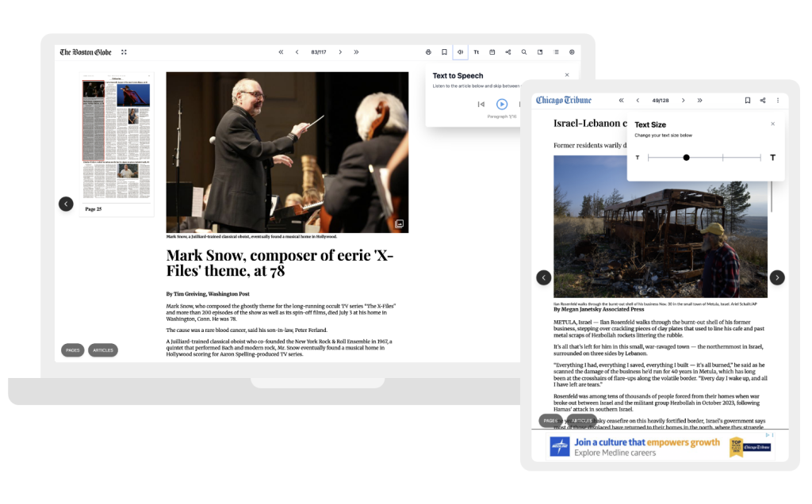Play the Text to Speech audio

pos(502,104)
